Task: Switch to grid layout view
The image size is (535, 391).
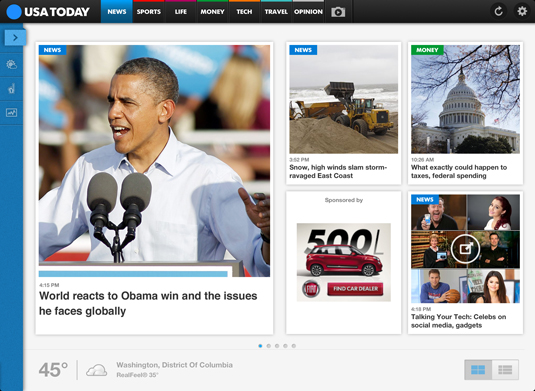Action: (x=478, y=370)
